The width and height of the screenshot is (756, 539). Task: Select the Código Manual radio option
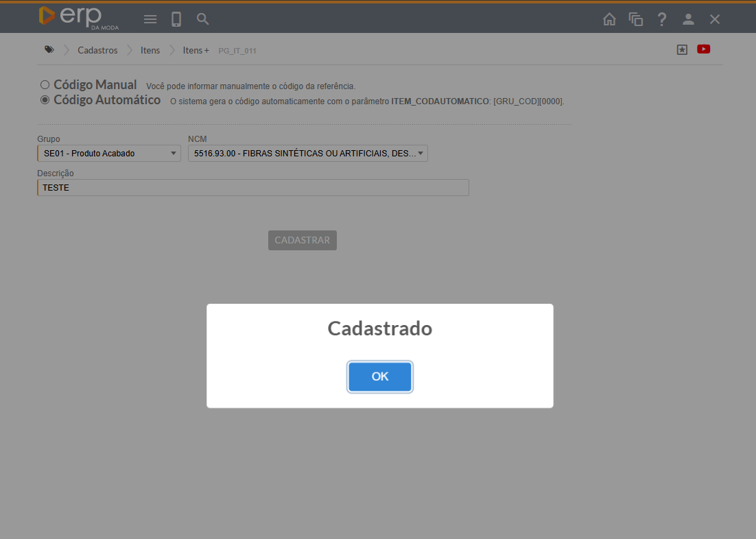45,85
